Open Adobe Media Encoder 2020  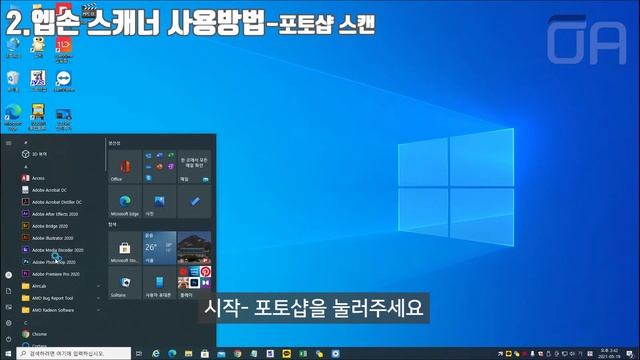pyautogui.click(x=58, y=250)
